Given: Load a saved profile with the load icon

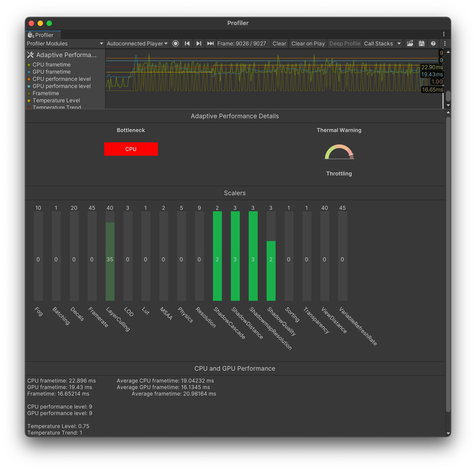Looking at the screenshot, I should [410, 43].
